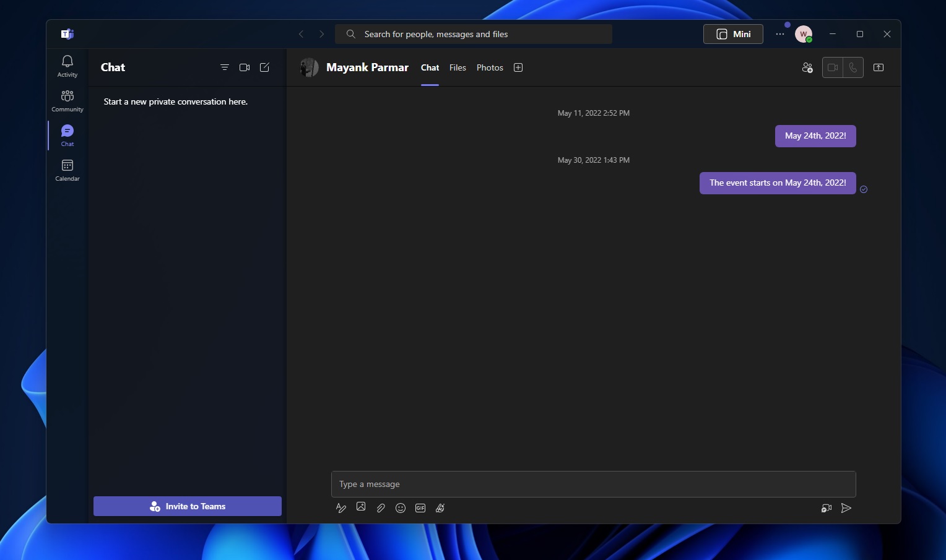This screenshot has height=560, width=946.
Task: Open the emoji picker
Action: 401,508
